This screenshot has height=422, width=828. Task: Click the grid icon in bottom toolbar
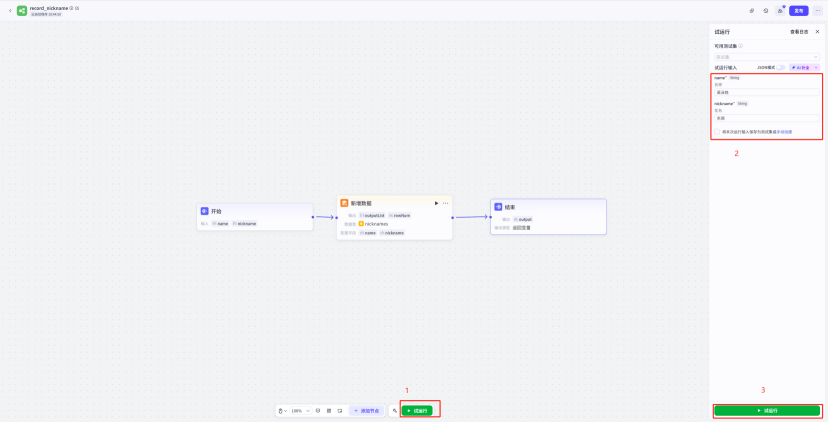click(x=329, y=410)
